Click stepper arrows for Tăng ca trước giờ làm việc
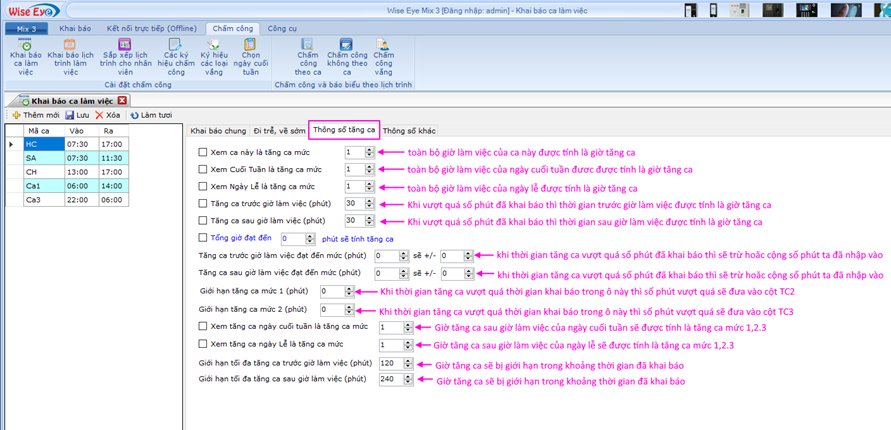Screen dimensions: 891x430 (369, 204)
